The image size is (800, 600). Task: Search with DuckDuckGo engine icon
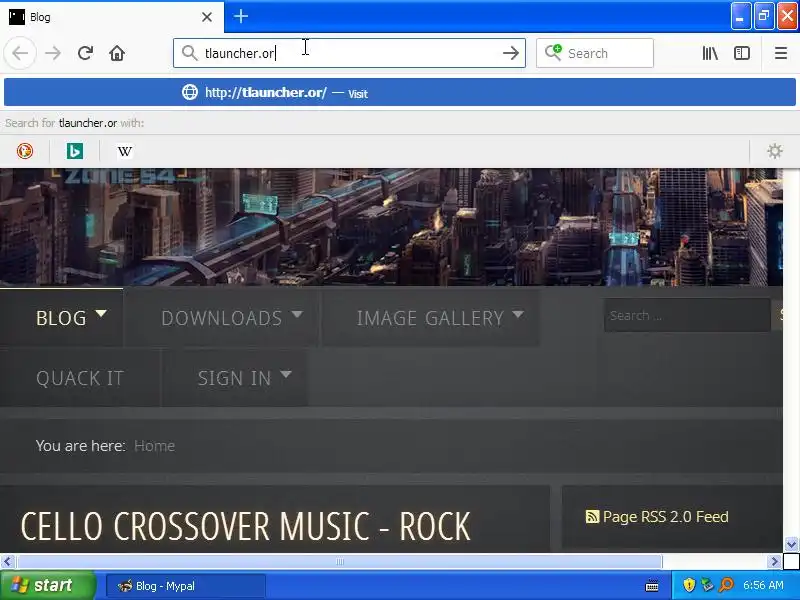click(x=25, y=151)
